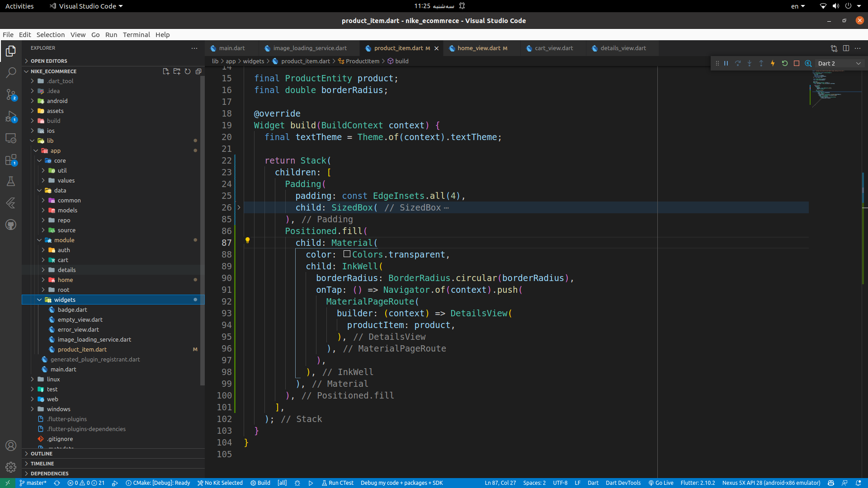The height and width of the screenshot is (488, 868).
Task: Open the Extensions view
Action: [x=11, y=160]
